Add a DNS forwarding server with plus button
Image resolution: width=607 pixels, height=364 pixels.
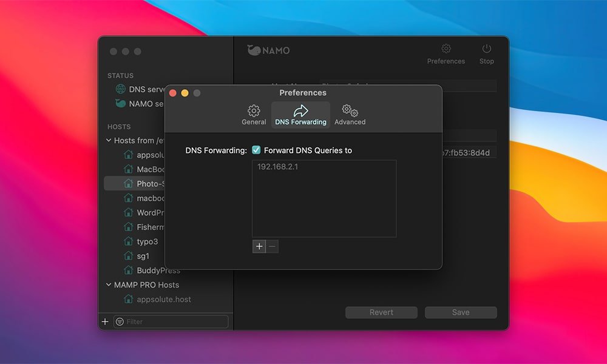click(259, 246)
